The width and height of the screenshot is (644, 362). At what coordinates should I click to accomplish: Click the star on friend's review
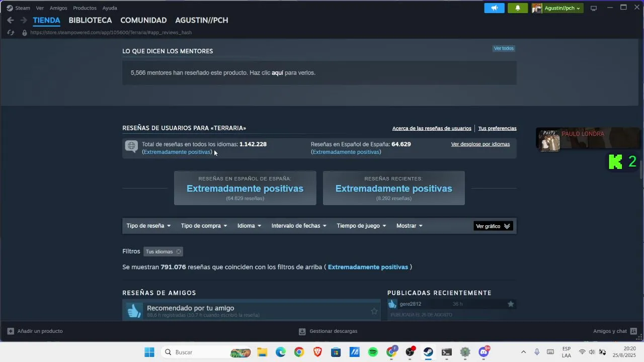(374, 311)
